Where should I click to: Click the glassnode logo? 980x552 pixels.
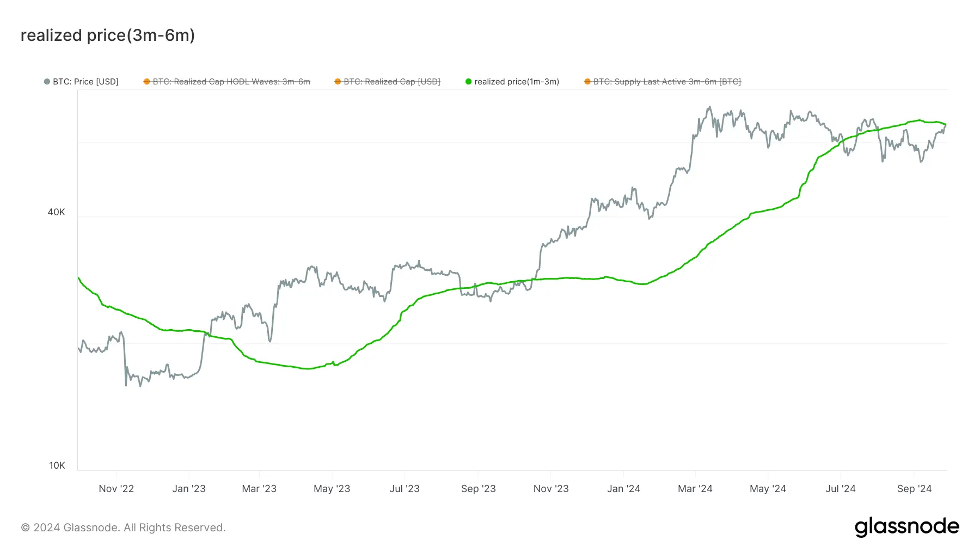[x=906, y=527]
